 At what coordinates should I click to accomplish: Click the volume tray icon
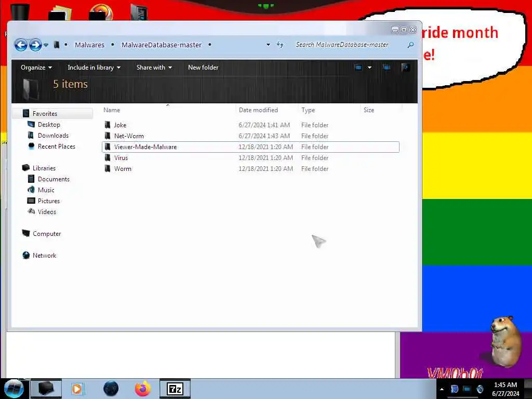[x=480, y=389]
